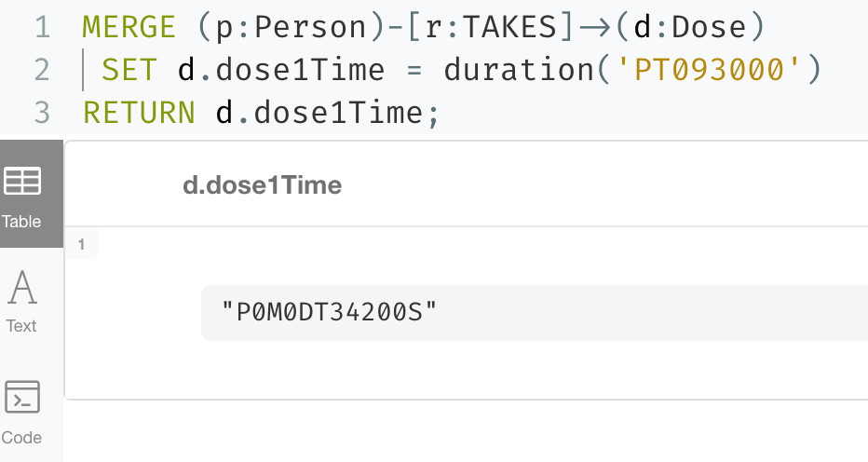Image resolution: width=868 pixels, height=462 pixels.
Task: Place cursor on the MERGE keyword
Action: 129,27
